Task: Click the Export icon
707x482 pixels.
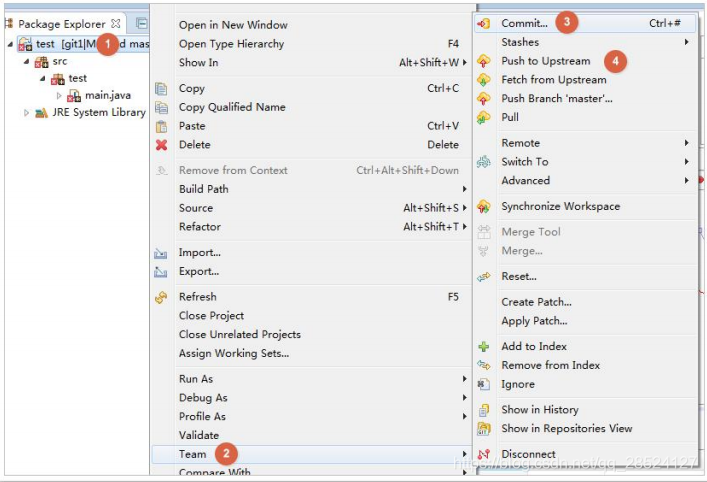Action: (x=161, y=271)
